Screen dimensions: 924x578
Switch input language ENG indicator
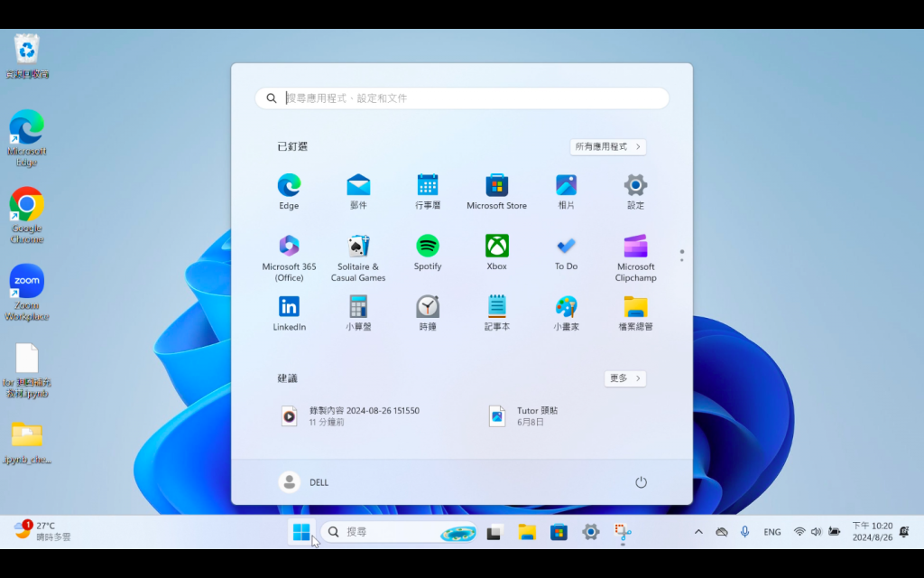[772, 532]
